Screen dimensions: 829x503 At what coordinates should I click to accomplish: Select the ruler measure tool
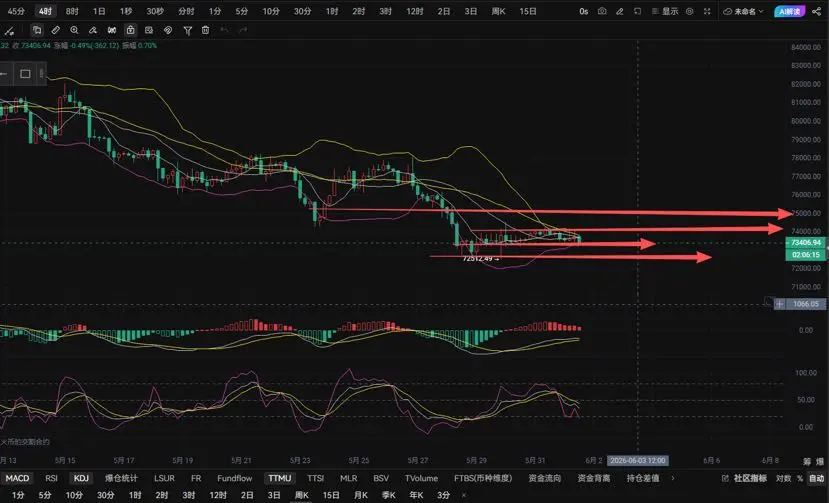pos(56,30)
